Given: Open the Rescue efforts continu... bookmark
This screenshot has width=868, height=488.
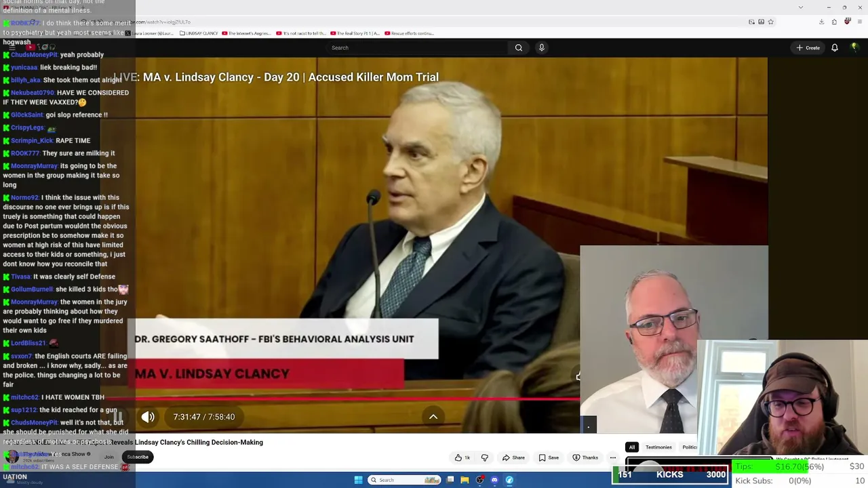Looking at the screenshot, I should coord(410,33).
